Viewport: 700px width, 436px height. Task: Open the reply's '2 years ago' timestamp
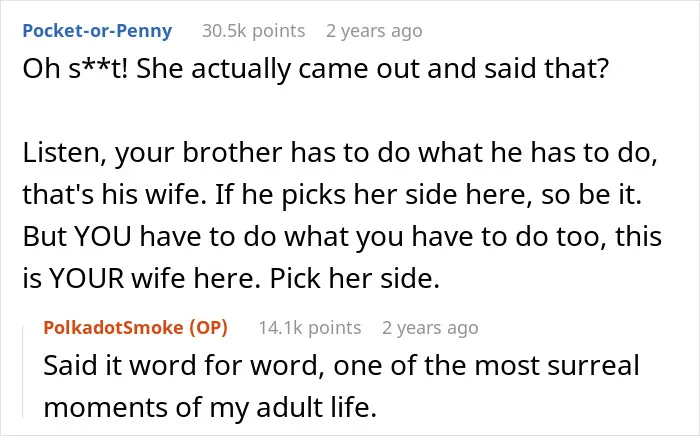pos(430,328)
